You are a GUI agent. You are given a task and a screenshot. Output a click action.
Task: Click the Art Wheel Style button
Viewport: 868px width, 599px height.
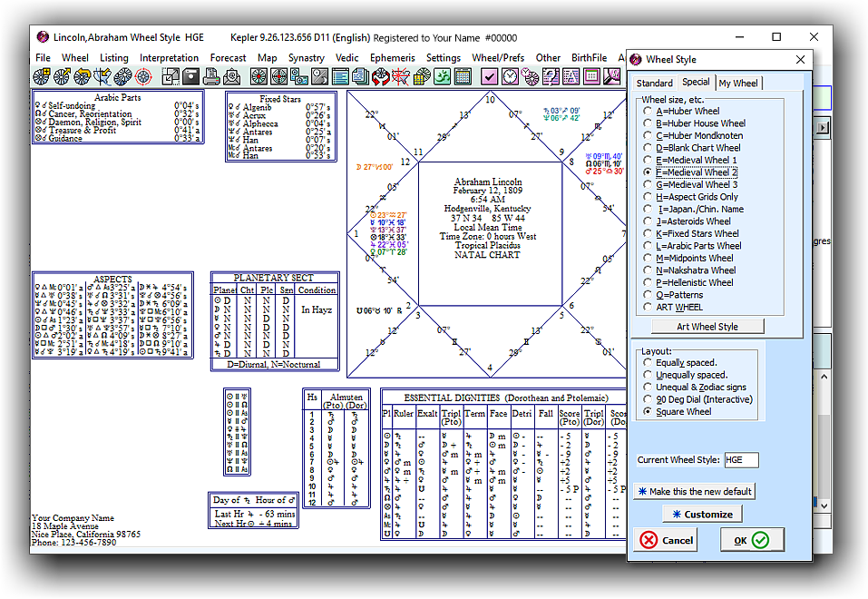(x=707, y=327)
